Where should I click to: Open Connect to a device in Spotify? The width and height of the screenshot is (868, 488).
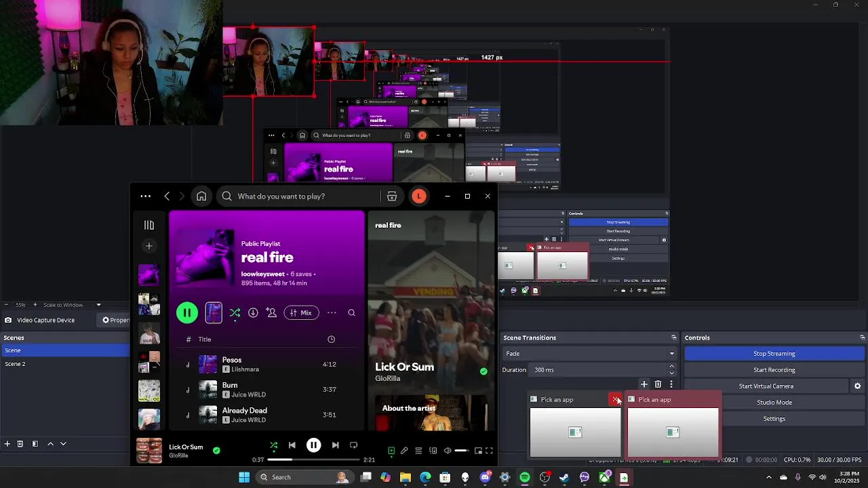[x=433, y=451]
